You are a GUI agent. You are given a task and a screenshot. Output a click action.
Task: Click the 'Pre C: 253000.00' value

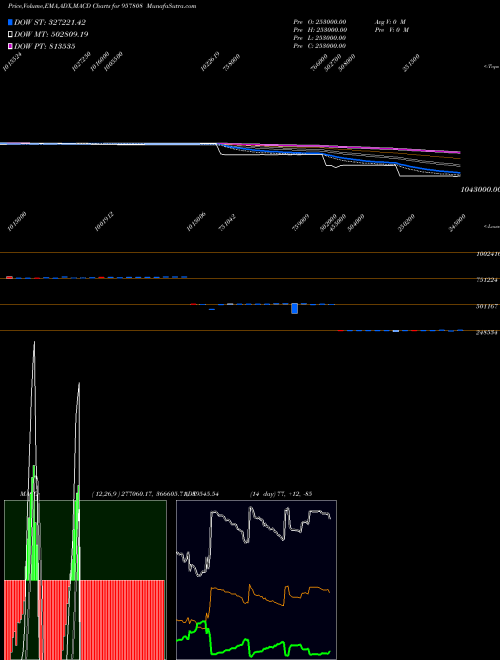point(320,45)
